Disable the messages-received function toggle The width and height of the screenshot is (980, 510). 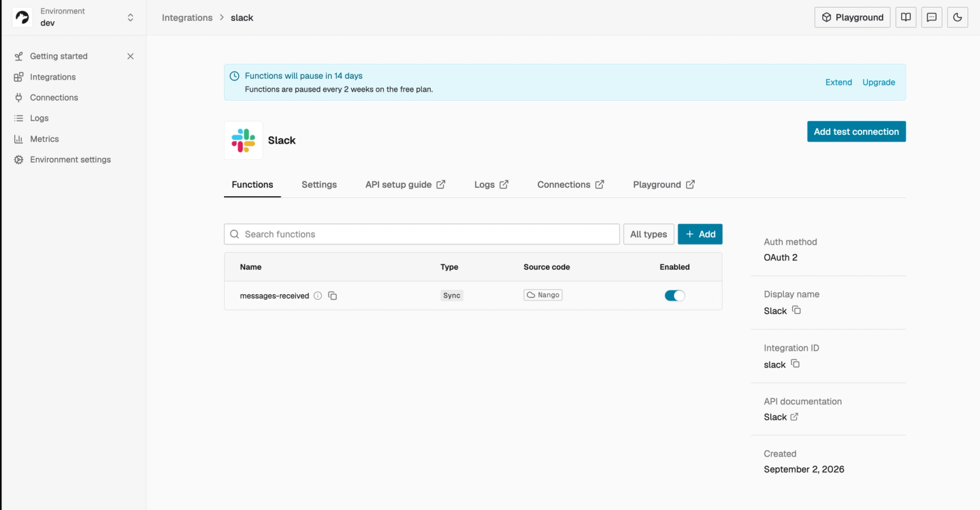[674, 296]
